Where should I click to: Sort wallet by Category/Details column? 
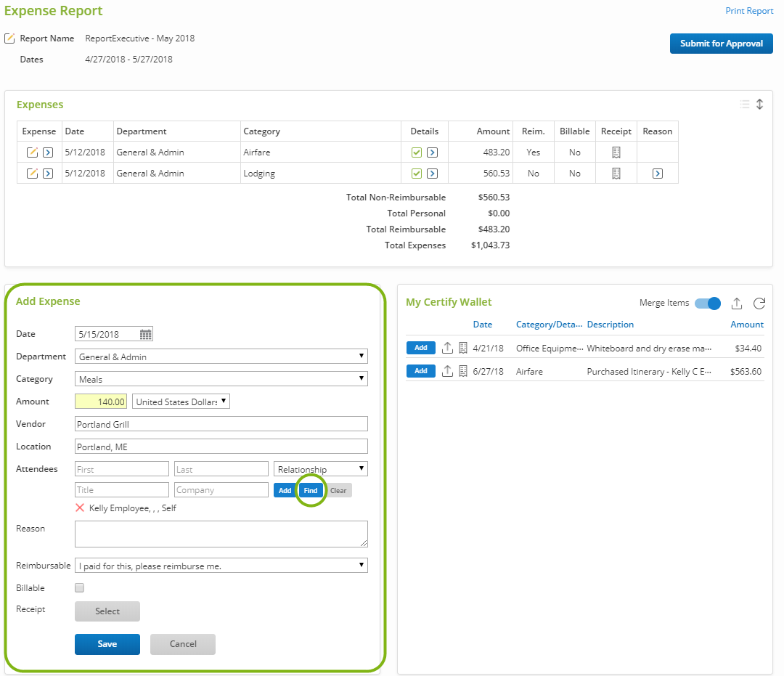pyautogui.click(x=549, y=324)
